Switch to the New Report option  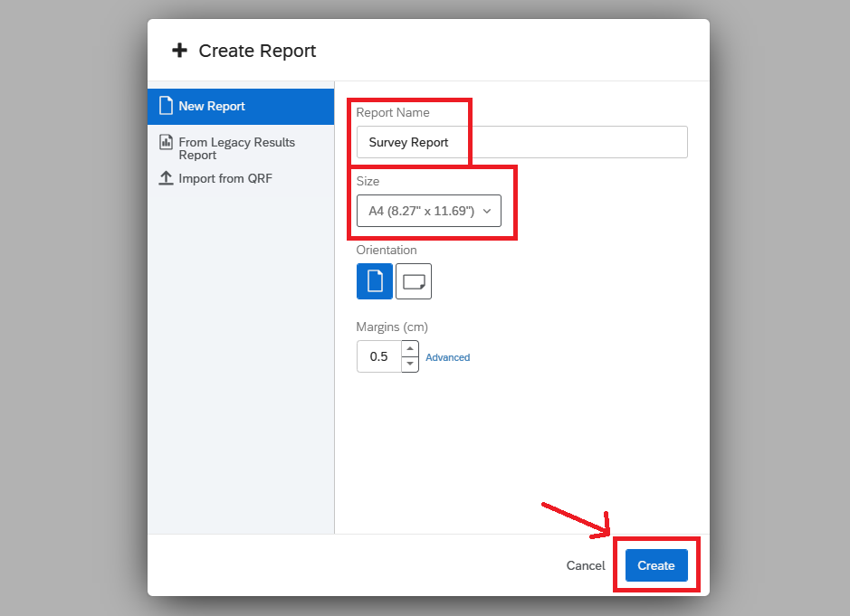(212, 106)
